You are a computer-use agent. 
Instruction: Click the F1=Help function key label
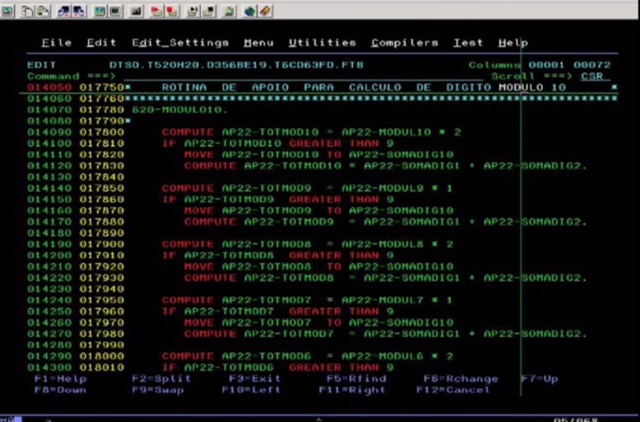[60, 379]
